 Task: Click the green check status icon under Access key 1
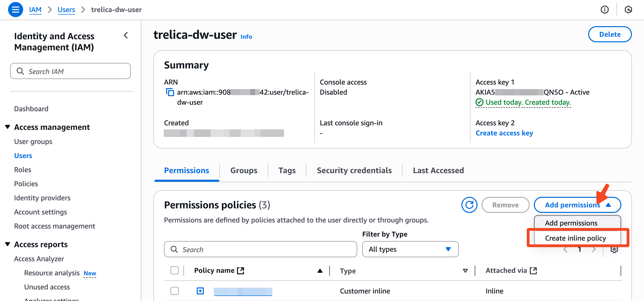coord(479,102)
